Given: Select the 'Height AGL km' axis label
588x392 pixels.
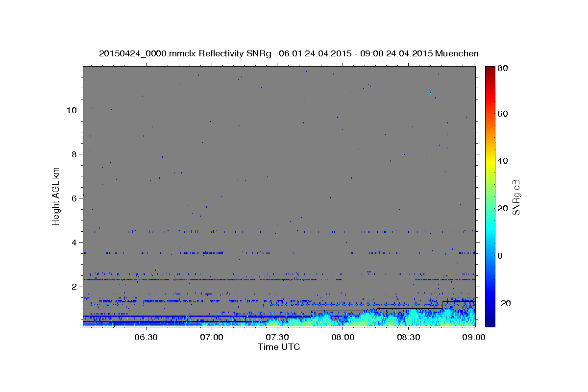Looking at the screenshot, I should [x=56, y=196].
